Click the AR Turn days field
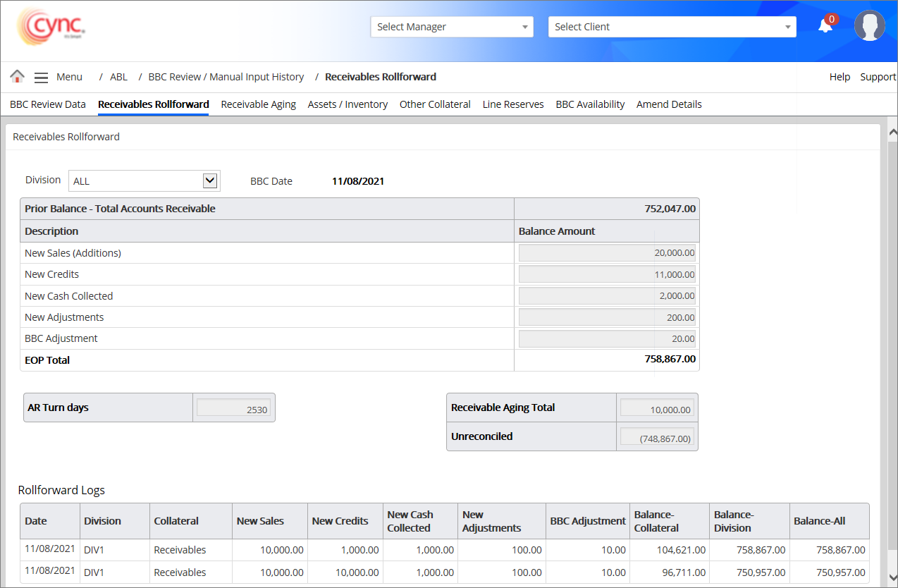The width and height of the screenshot is (898, 588). point(233,408)
